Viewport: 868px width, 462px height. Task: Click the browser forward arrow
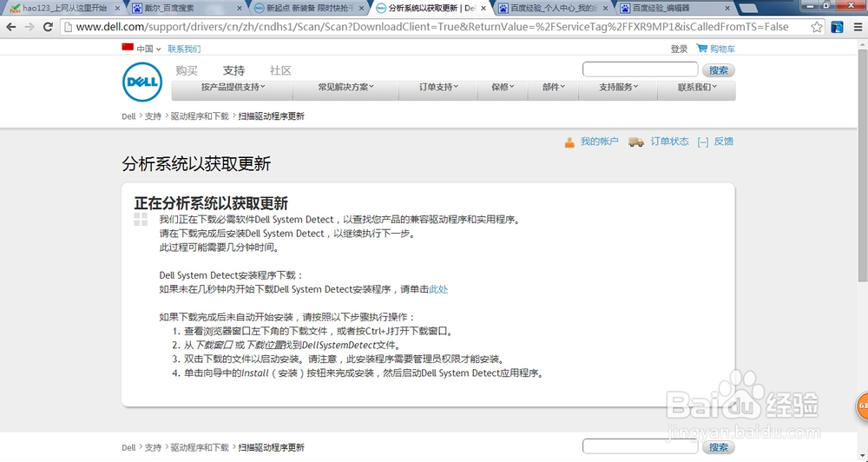[30, 27]
